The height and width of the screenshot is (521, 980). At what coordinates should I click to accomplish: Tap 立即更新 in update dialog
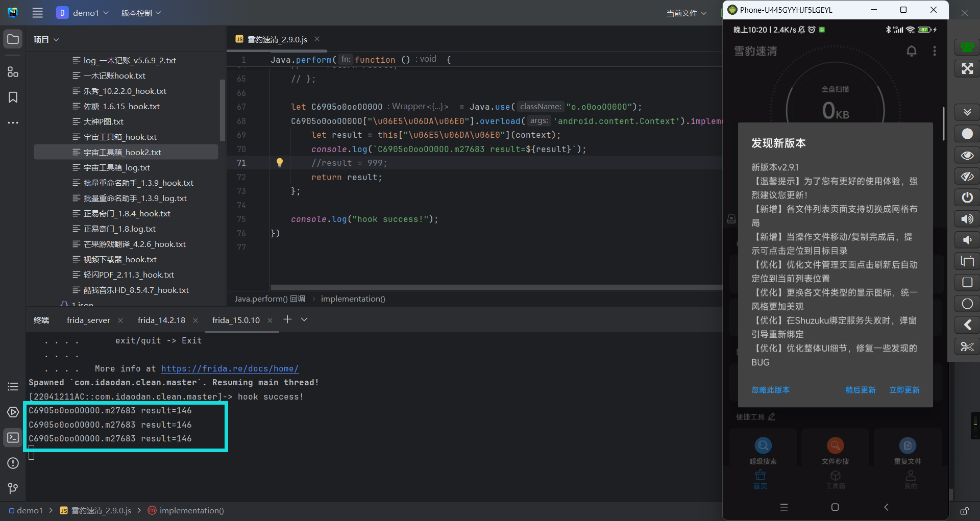[904, 390]
